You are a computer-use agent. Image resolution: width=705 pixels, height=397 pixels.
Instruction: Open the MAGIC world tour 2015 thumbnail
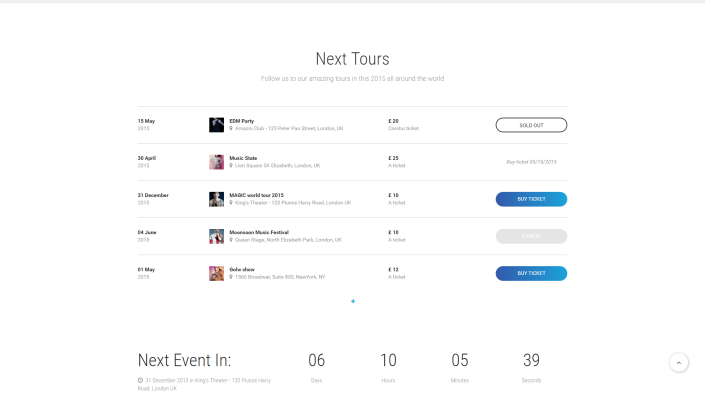216,199
